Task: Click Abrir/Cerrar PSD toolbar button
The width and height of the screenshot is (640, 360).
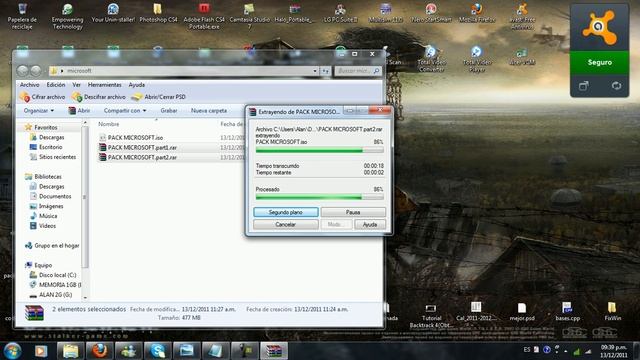Action: pyautogui.click(x=159, y=97)
